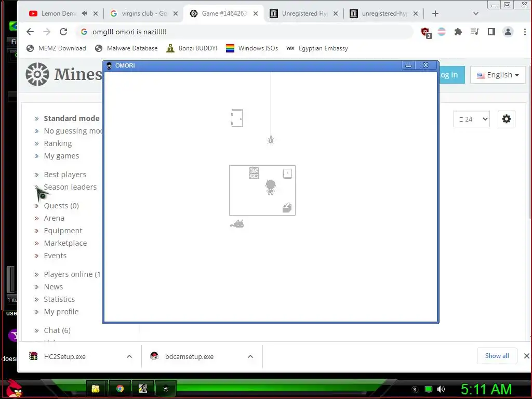Close the virgins club tab

pos(176,14)
